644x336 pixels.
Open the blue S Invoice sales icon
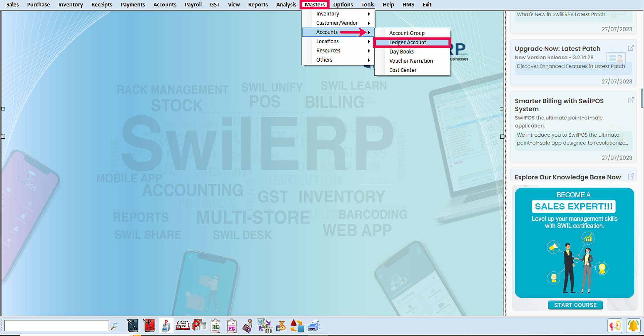point(133,326)
